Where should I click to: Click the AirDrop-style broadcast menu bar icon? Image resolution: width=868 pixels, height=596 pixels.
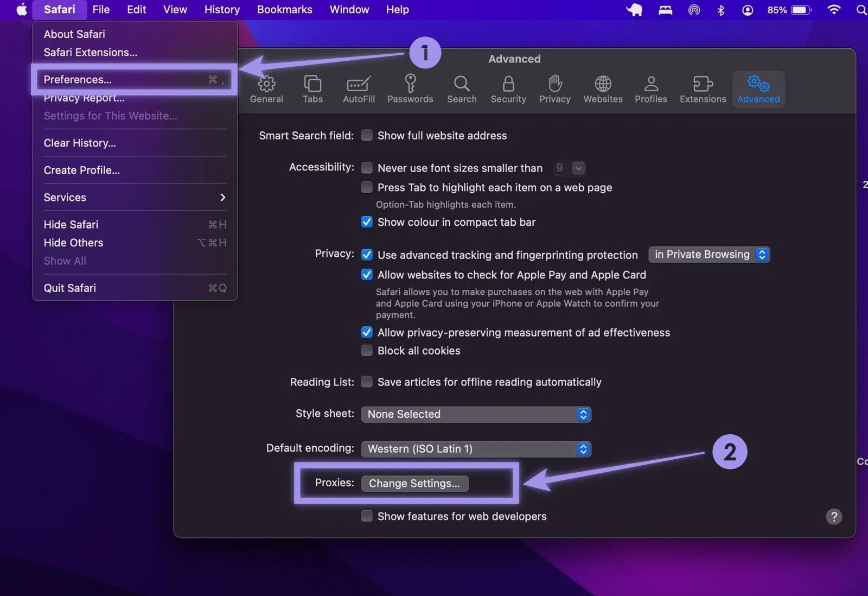pos(694,10)
